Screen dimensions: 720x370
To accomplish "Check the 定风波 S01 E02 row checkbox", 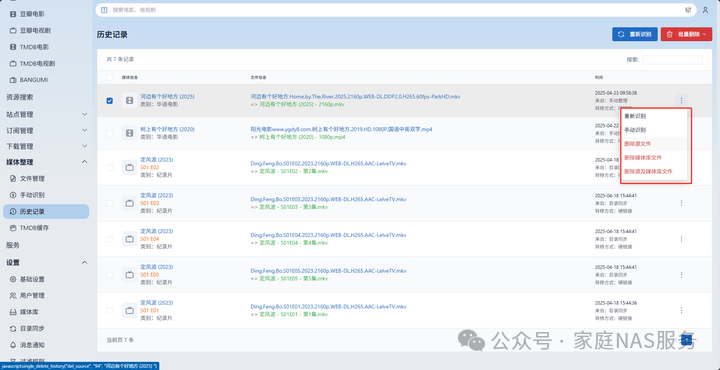I will [x=109, y=168].
